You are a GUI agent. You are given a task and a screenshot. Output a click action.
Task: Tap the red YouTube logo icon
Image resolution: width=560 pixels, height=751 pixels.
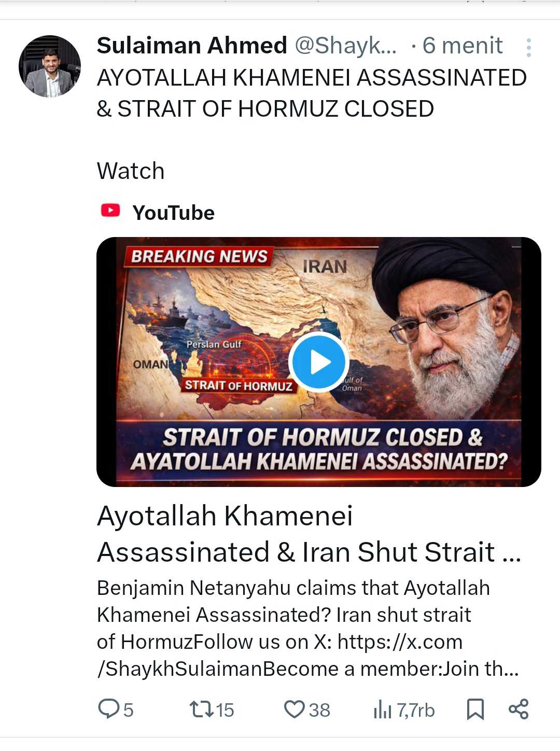click(x=110, y=211)
